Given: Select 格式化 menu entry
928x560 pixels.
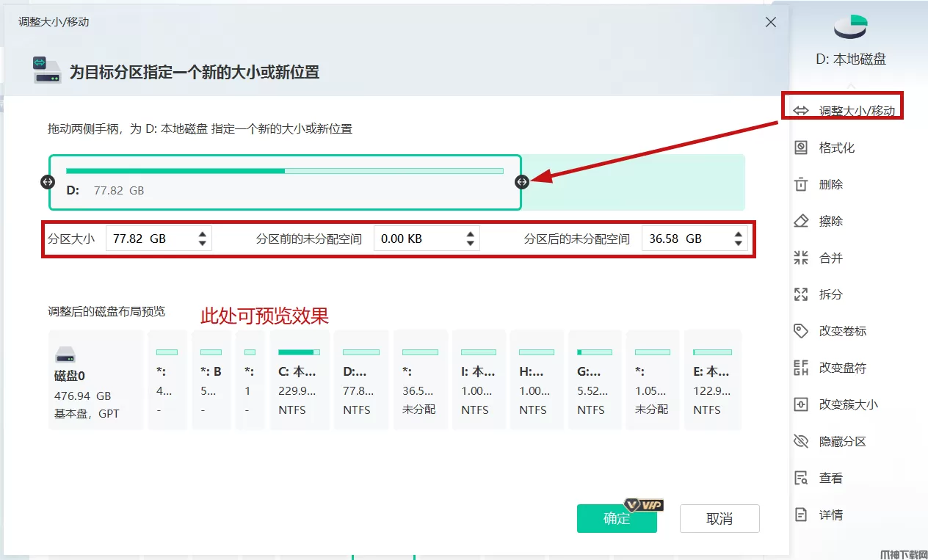Looking at the screenshot, I should [x=837, y=148].
